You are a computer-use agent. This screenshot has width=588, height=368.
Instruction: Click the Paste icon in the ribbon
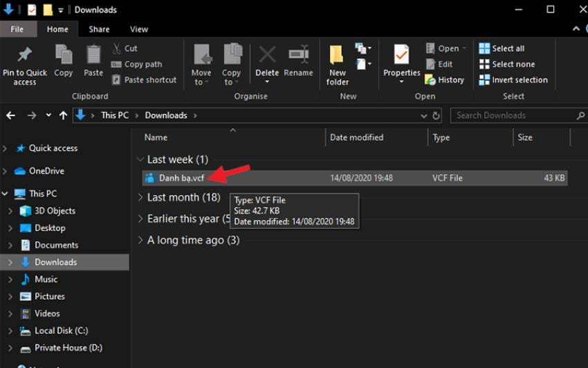coord(93,55)
